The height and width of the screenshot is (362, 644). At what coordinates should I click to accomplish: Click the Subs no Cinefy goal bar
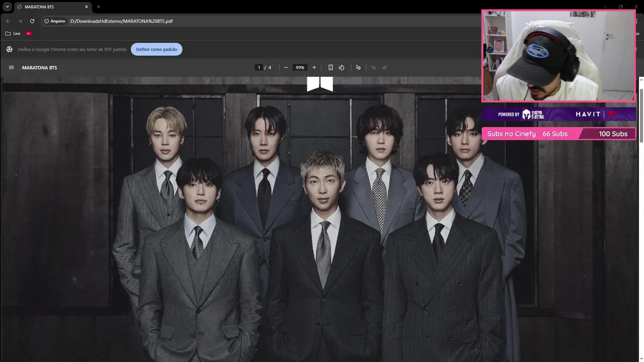558,134
